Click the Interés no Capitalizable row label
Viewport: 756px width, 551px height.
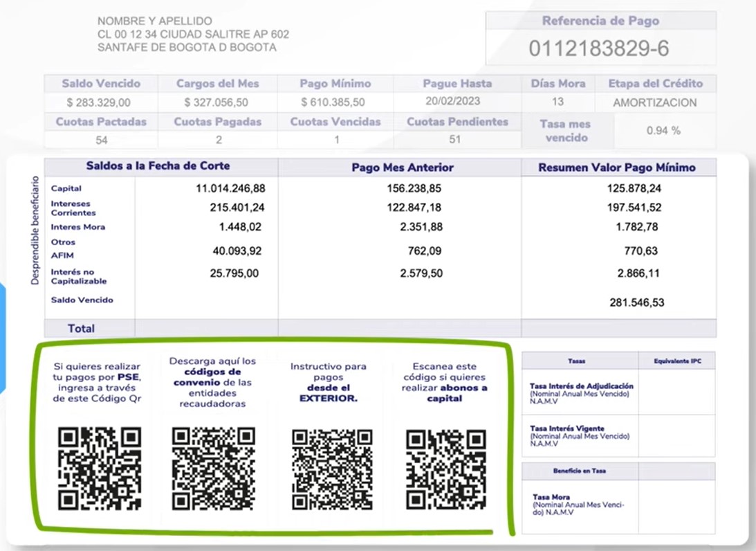coord(79,276)
